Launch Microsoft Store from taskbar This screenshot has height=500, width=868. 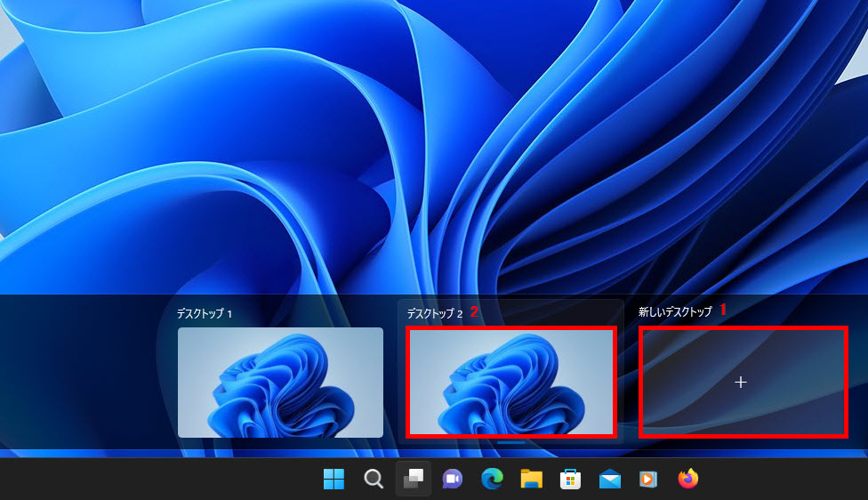click(x=570, y=480)
